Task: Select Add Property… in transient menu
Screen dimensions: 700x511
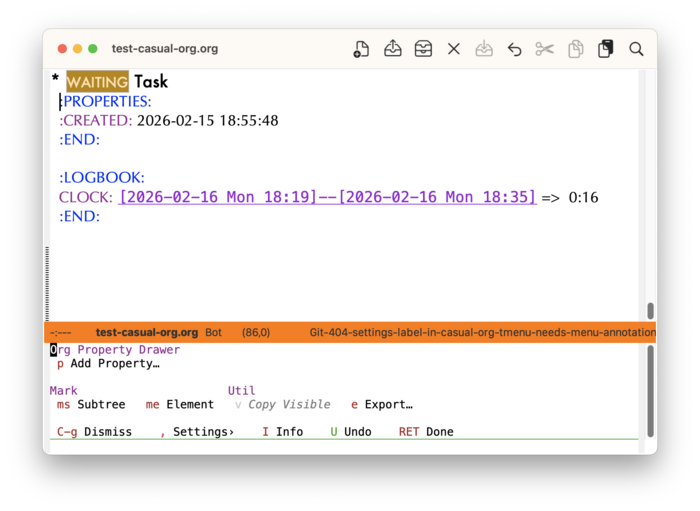Action: pos(114,364)
